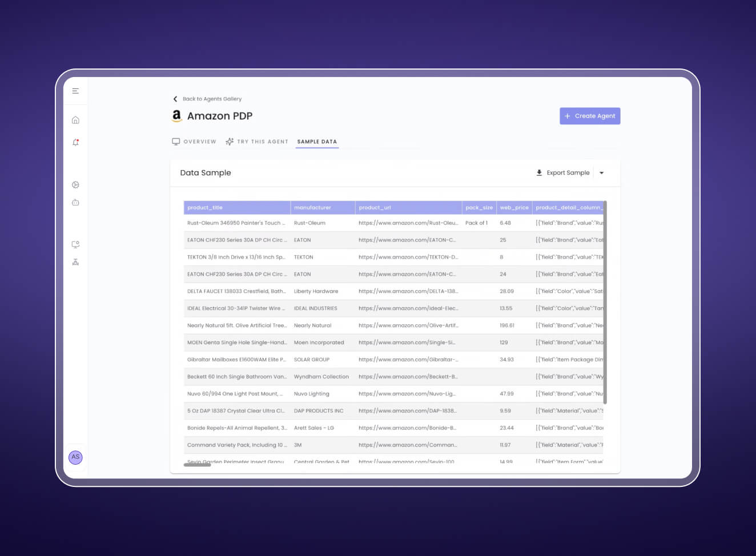Click the horizontal scrollbar thumb below the table
Image resolution: width=756 pixels, height=556 pixels.
pos(197,465)
